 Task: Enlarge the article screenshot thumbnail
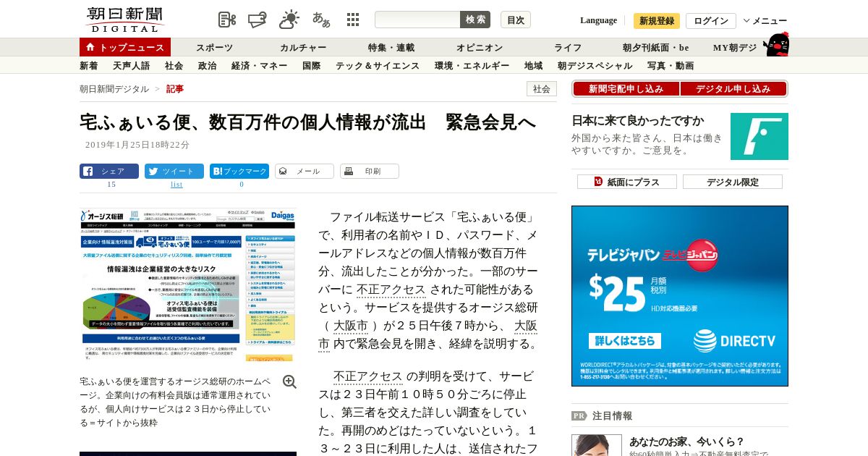click(x=188, y=284)
